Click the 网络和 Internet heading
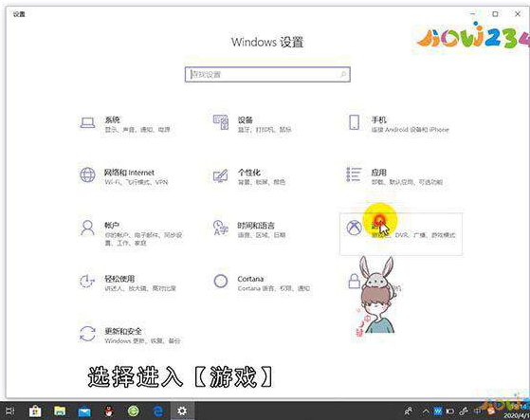This screenshot has height=420, width=530. coord(129,173)
